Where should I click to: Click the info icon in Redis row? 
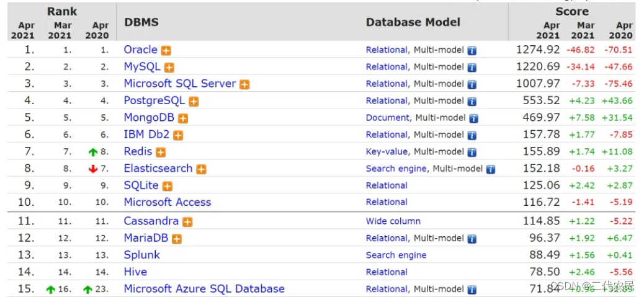472,152
